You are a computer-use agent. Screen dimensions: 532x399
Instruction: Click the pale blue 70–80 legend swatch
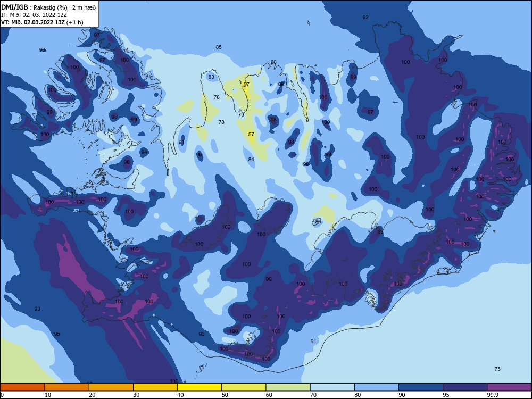[332, 387]
